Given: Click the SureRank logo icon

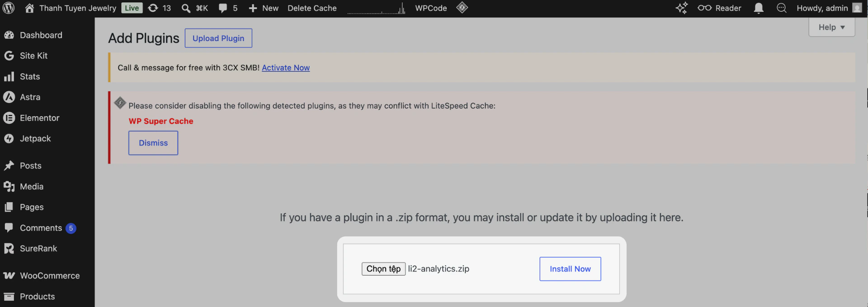Looking at the screenshot, I should coord(9,248).
